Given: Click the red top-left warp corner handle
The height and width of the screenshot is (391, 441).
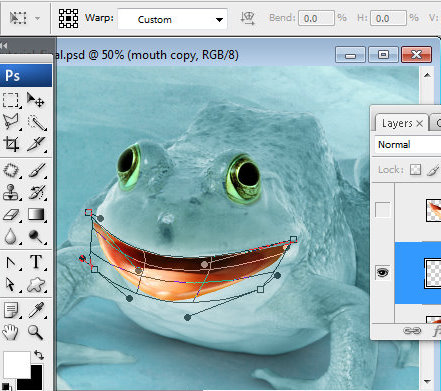Looking at the screenshot, I should pos(88,212).
